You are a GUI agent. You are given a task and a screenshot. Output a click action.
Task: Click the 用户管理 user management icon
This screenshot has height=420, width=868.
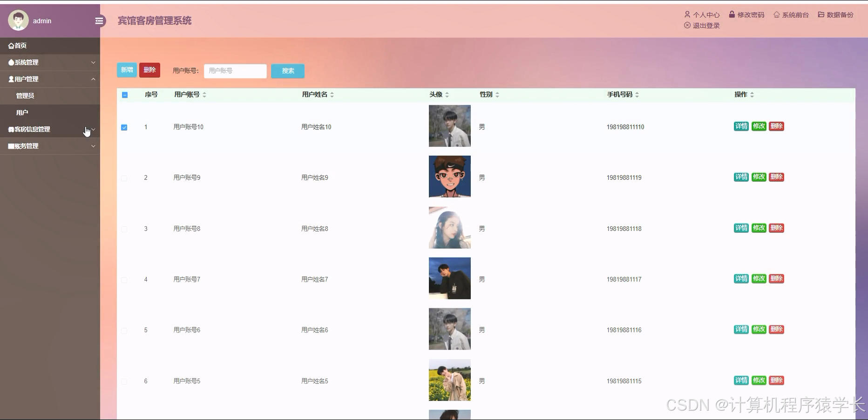10,79
